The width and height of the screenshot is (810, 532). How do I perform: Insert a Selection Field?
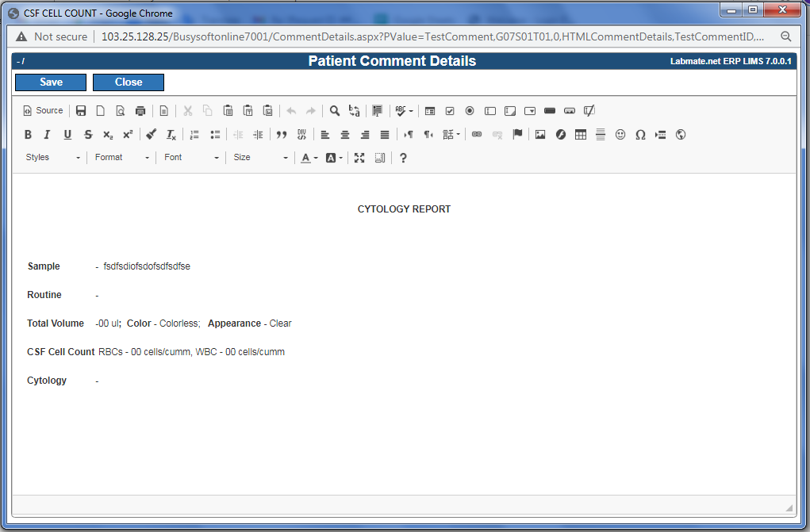coord(530,110)
